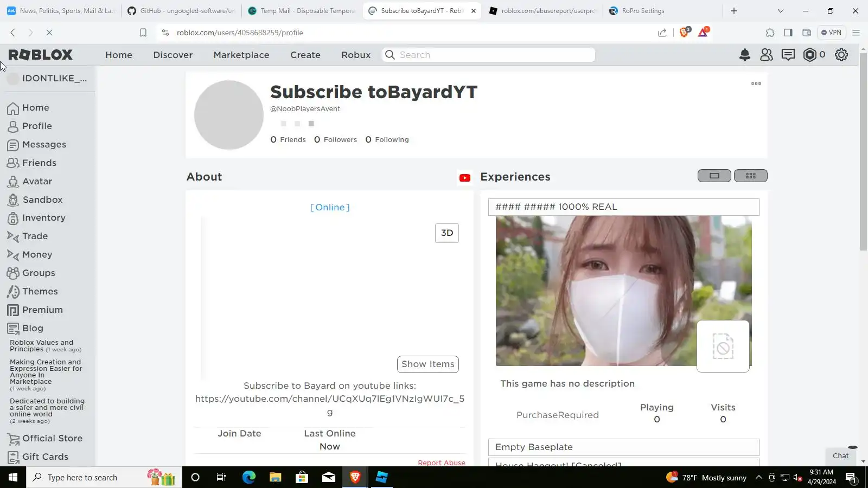
Task: Click the YouTube icon next to About
Action: [465, 177]
